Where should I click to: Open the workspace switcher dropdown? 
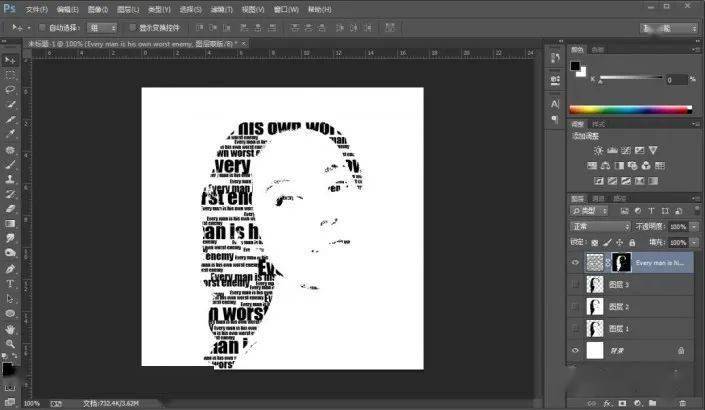[x=669, y=28]
